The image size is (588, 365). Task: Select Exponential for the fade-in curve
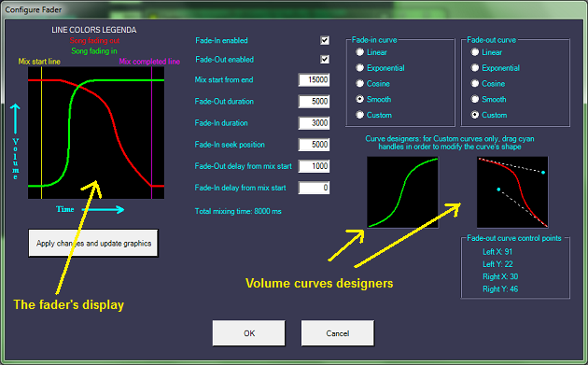pyautogui.click(x=360, y=68)
